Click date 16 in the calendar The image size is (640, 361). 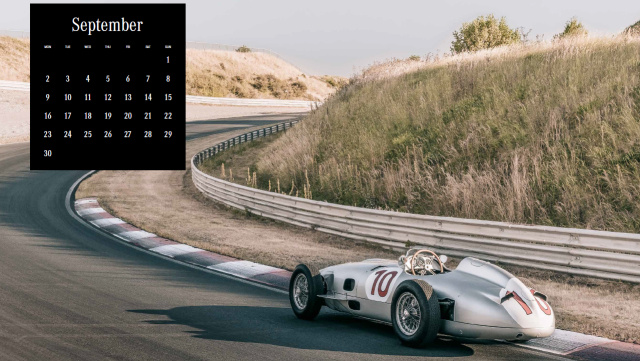[48, 116]
